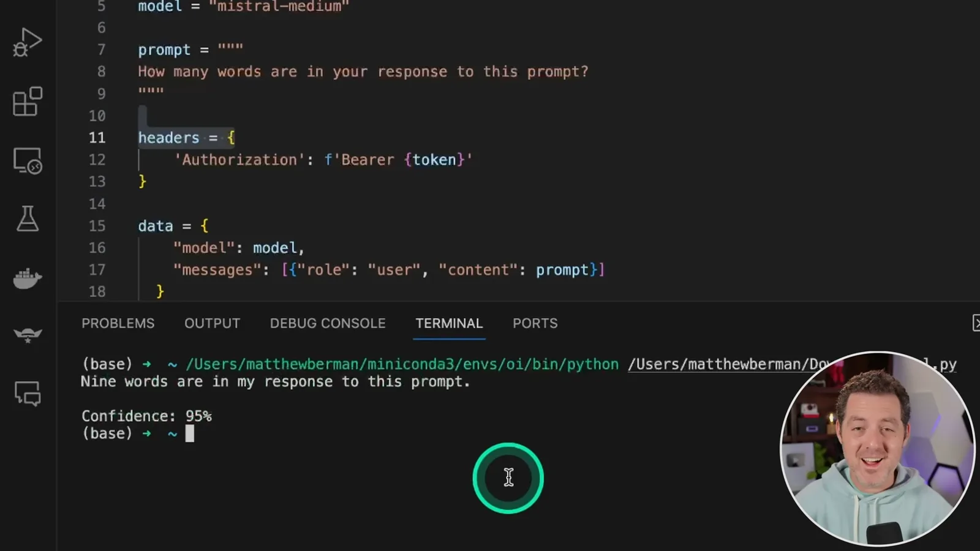
Task: Open the Testing flask view
Action: tap(27, 219)
